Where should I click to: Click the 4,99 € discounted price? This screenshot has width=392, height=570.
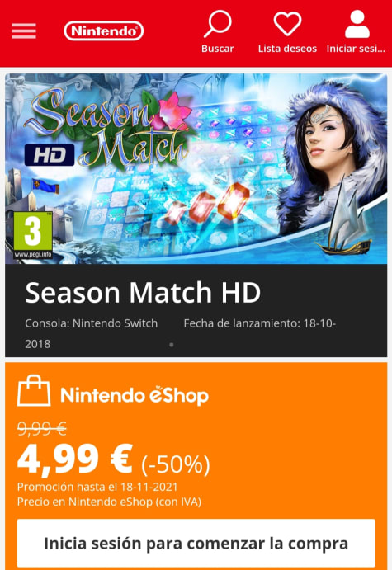(x=75, y=459)
